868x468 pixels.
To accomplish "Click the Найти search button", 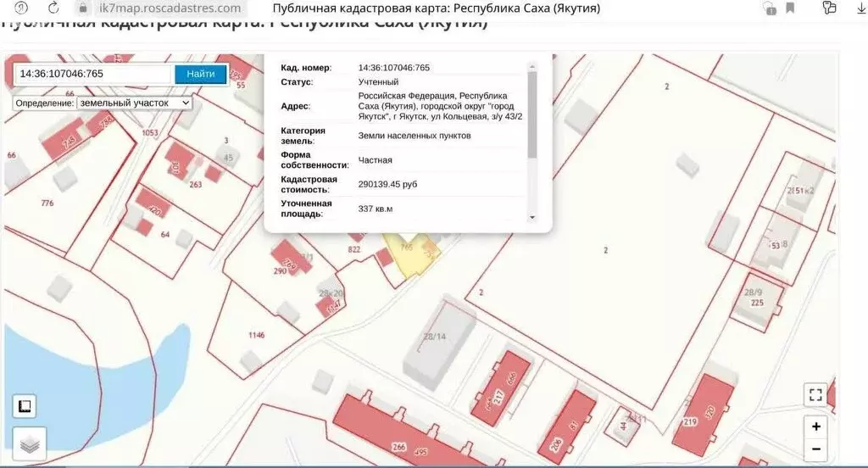I will [200, 75].
